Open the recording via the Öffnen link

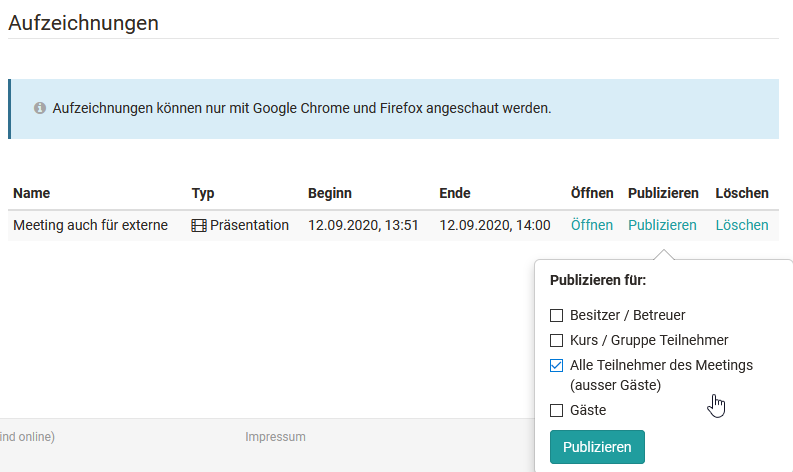[591, 225]
